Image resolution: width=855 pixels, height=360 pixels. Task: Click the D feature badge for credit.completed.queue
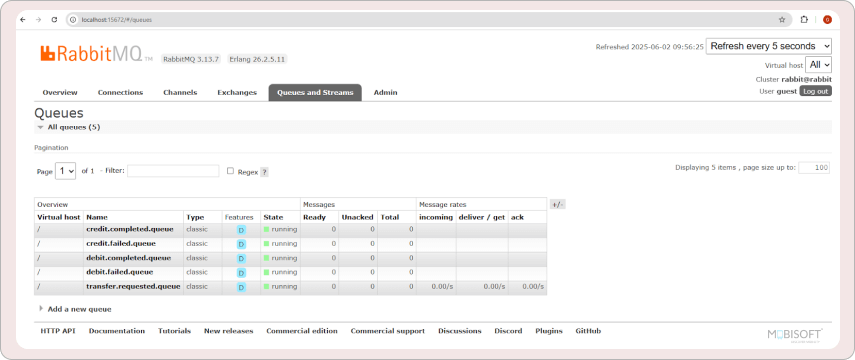click(x=241, y=230)
